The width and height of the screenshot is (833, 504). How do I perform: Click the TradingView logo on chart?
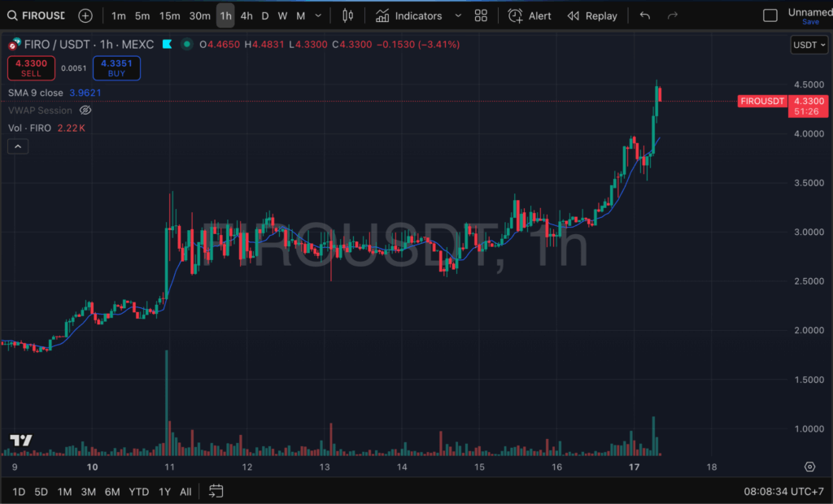[21, 441]
